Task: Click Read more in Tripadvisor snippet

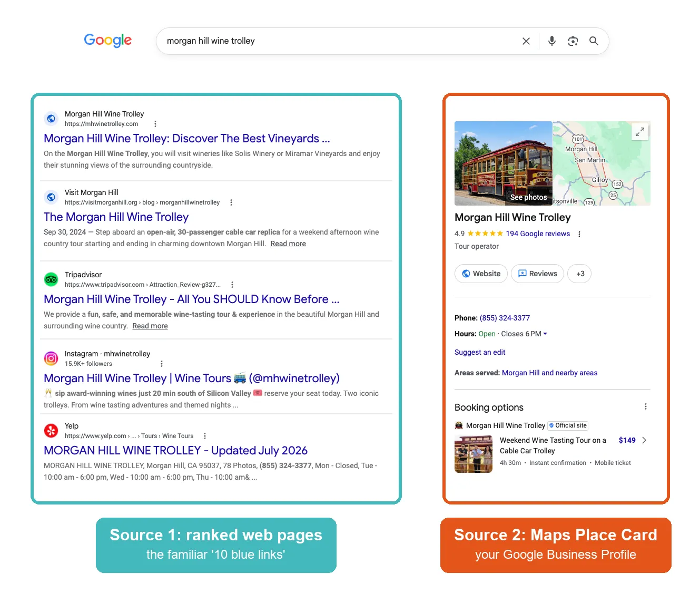Action: [x=150, y=326]
